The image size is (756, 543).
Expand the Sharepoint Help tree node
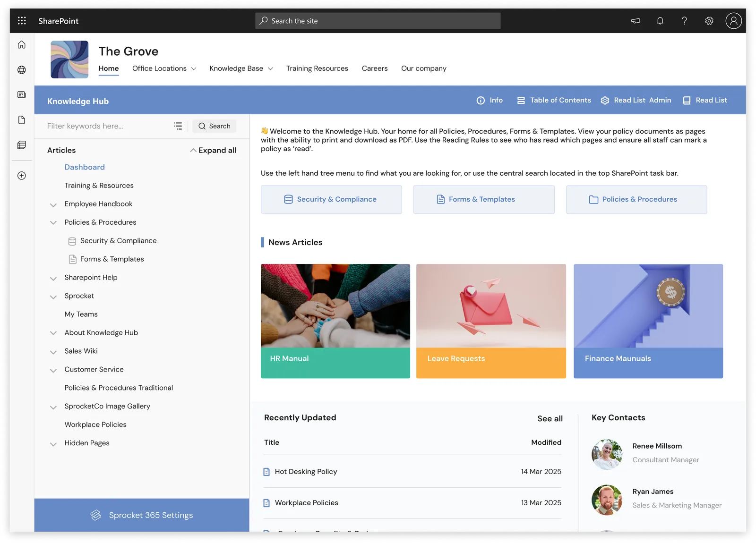coord(53,279)
